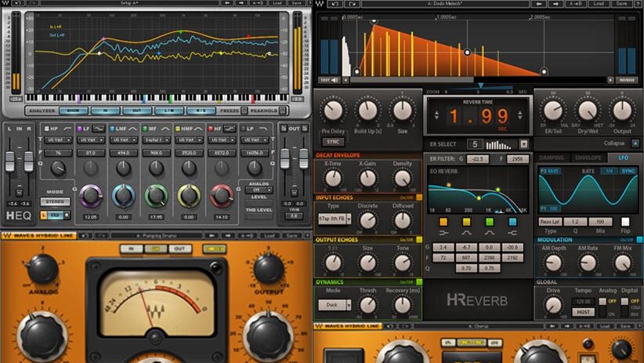Click the TRIM value field in H-EQ
The height and width of the screenshot is (363, 644).
[x=294, y=216]
